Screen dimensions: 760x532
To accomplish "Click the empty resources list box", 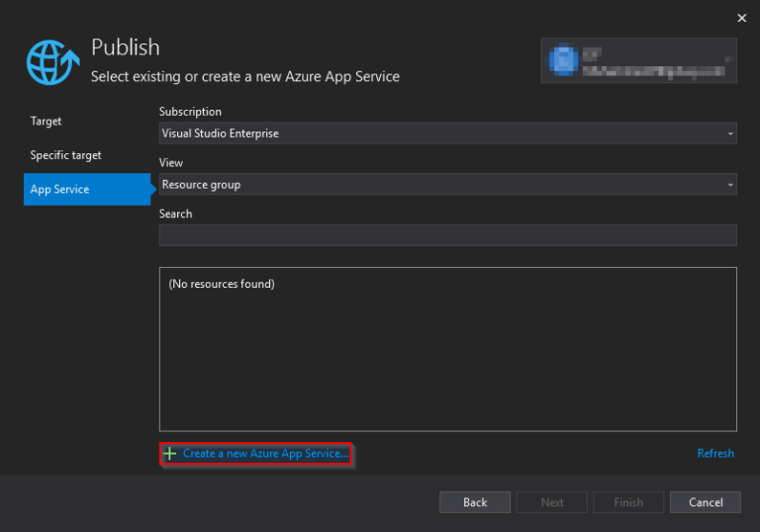I will (447, 366).
